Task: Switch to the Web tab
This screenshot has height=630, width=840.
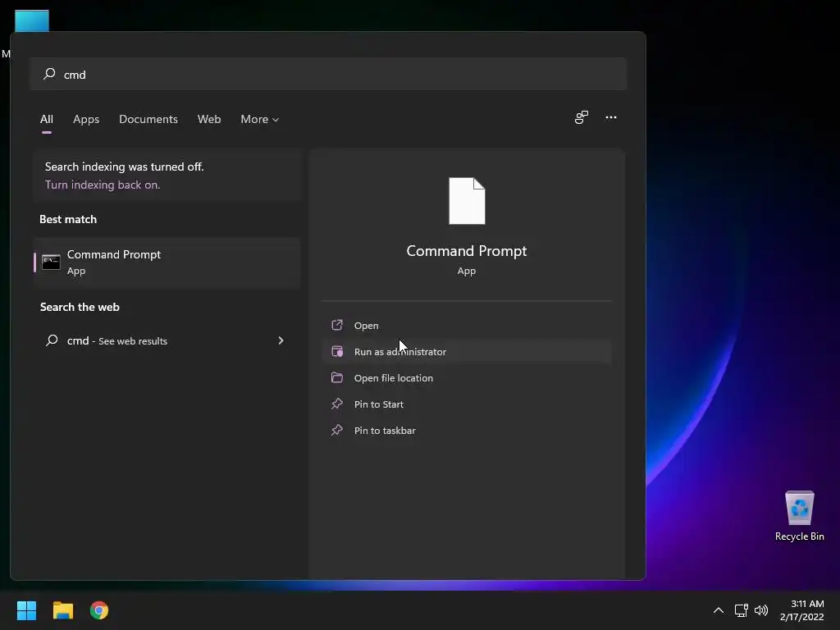Action: tap(209, 119)
